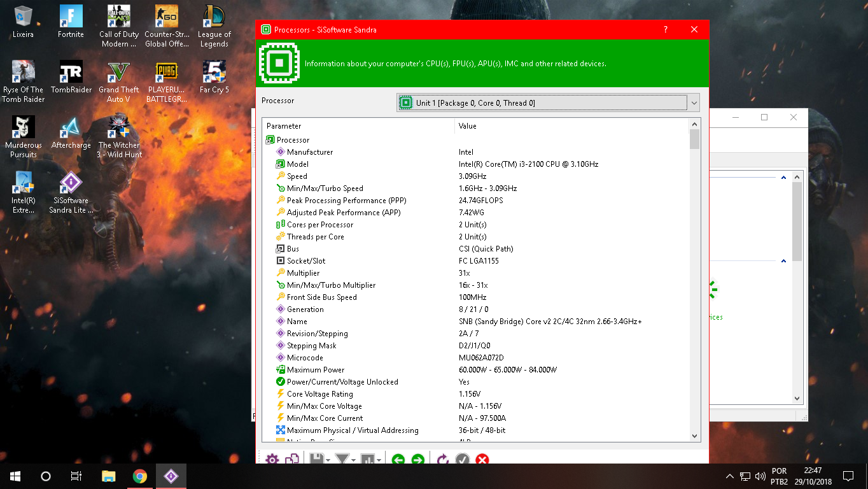This screenshot has width=868, height=489.
Task: Maximize the background window
Action: pyautogui.click(x=764, y=117)
